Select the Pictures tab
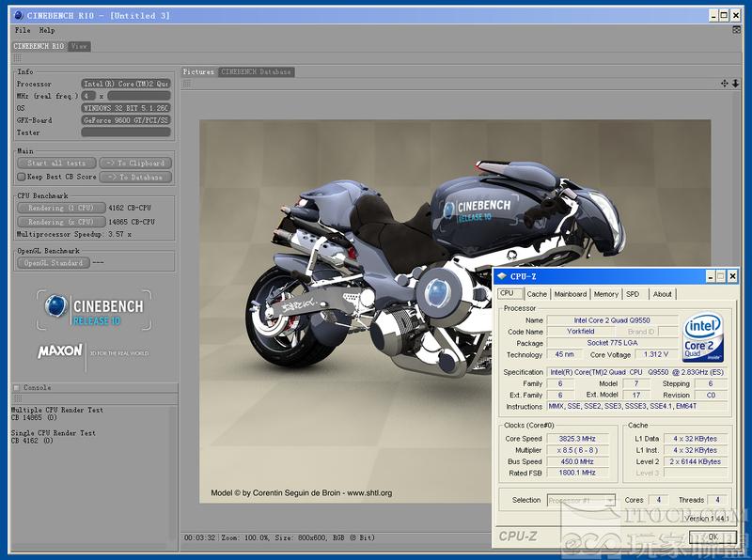The height and width of the screenshot is (560, 752). pyautogui.click(x=198, y=72)
